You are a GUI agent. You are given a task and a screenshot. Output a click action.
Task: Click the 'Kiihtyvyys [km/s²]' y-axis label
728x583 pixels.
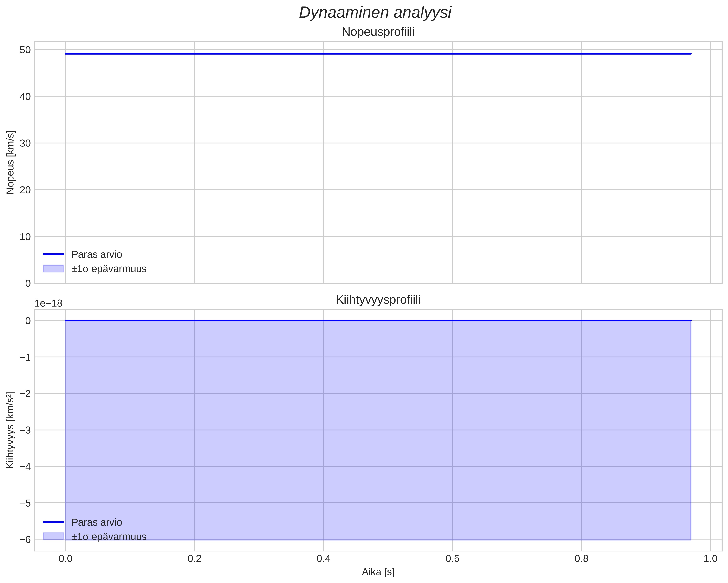click(10, 430)
